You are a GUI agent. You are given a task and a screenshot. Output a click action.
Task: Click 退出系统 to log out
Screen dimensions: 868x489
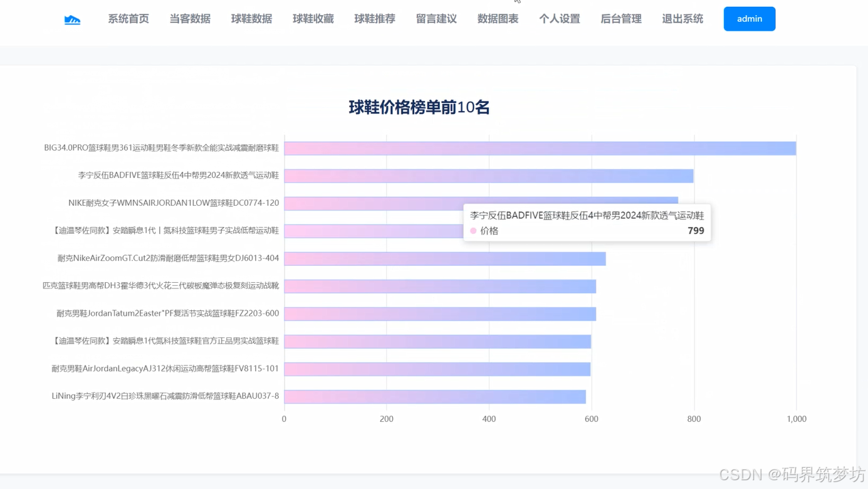[x=682, y=19]
